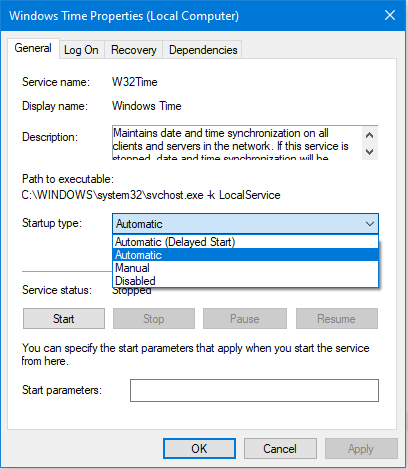The height and width of the screenshot is (469, 408).
Task: Set startup type to Manual
Action: click(x=245, y=268)
